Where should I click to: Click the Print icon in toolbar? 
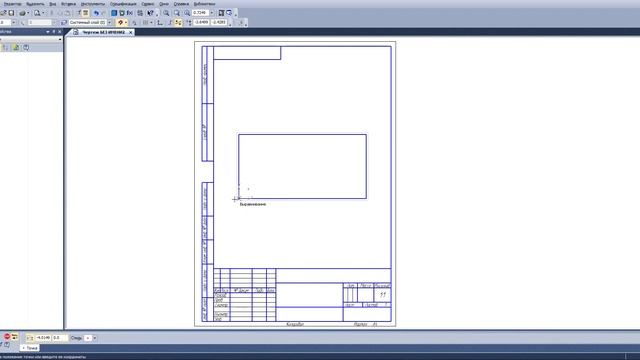pyautogui.click(x=22, y=13)
